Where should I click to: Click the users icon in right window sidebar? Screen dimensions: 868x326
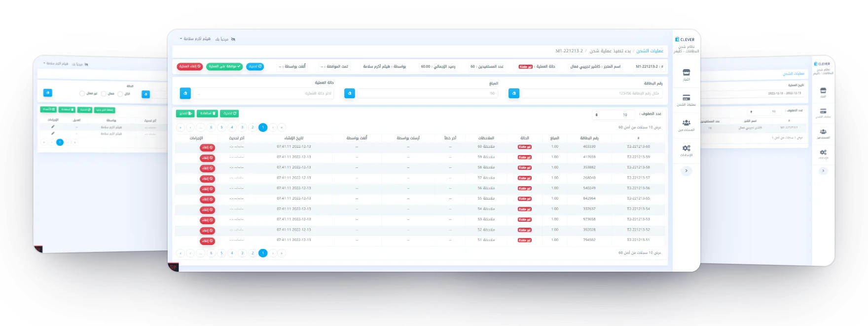[x=823, y=132]
